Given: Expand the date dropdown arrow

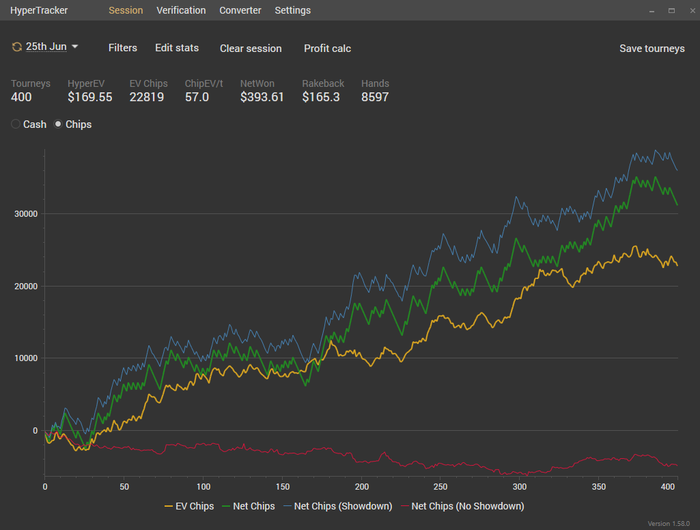Looking at the screenshot, I should 75,46.
